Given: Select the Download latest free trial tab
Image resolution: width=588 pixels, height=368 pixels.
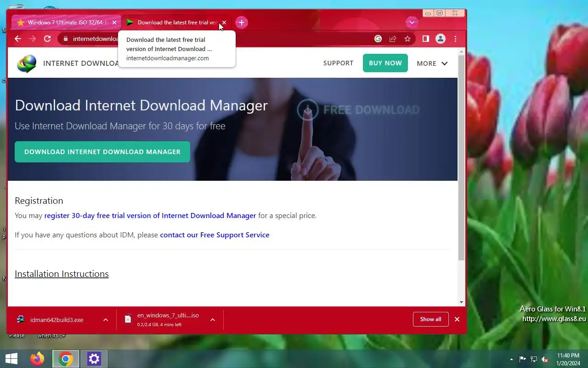Looking at the screenshot, I should point(177,23).
